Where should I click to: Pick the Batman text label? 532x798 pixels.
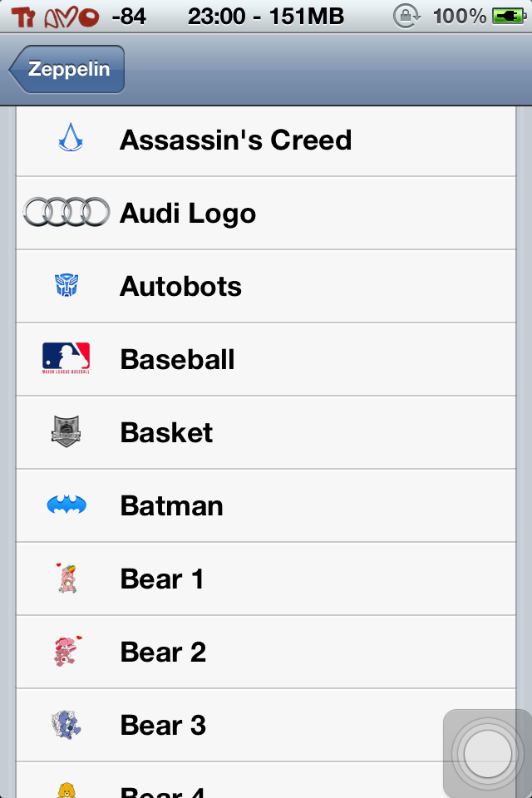(171, 506)
